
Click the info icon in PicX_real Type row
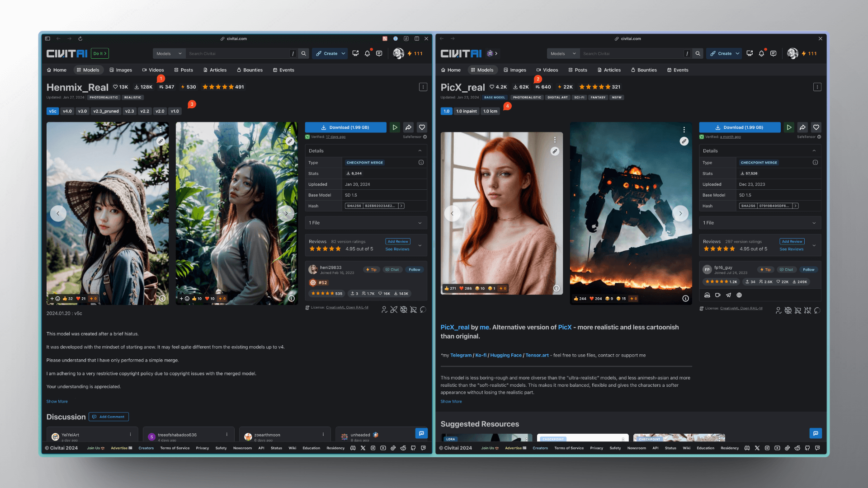pyautogui.click(x=815, y=162)
